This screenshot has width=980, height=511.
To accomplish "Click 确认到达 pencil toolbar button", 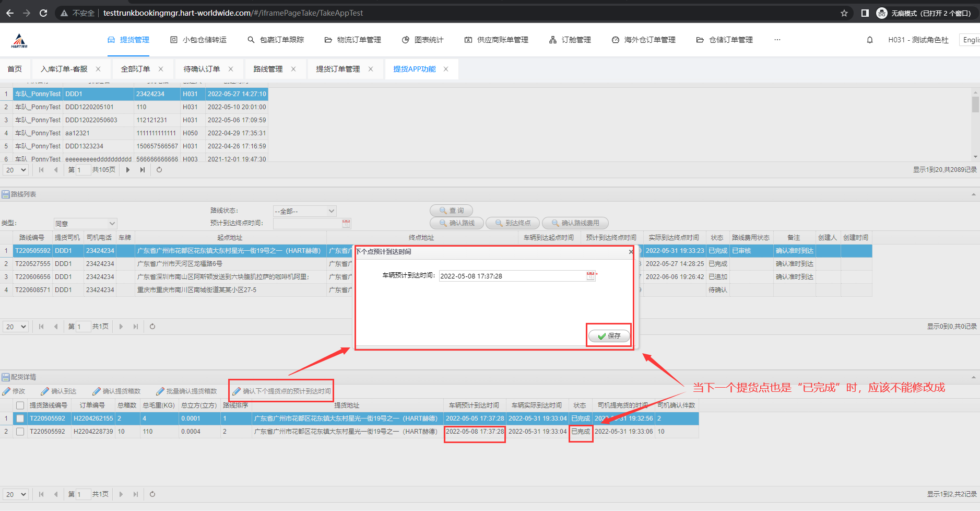I will coord(58,391).
